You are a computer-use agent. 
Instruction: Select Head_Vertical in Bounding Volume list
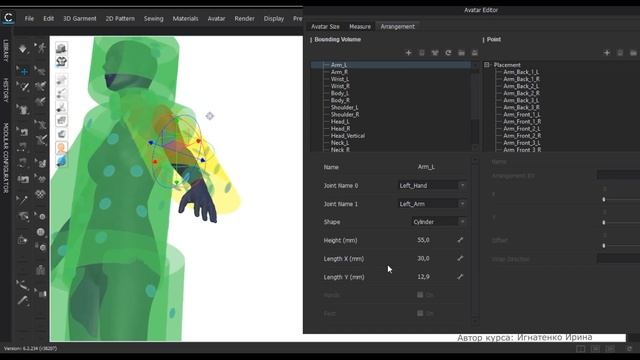348,136
